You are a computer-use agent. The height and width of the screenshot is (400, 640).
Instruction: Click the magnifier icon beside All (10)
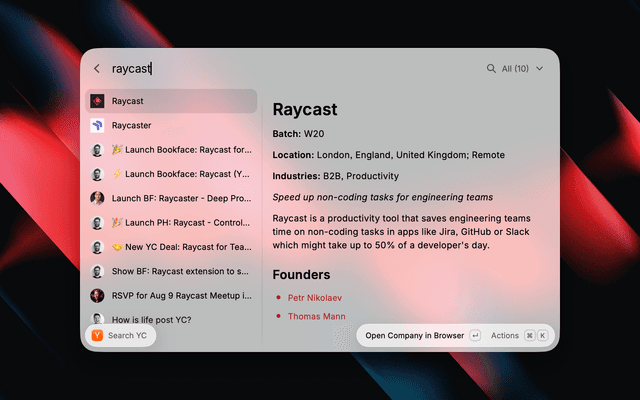click(x=491, y=69)
